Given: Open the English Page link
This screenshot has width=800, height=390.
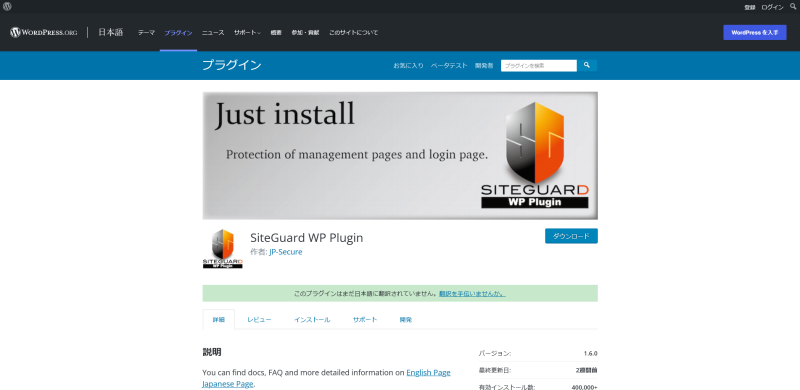Looking at the screenshot, I should click(428, 373).
